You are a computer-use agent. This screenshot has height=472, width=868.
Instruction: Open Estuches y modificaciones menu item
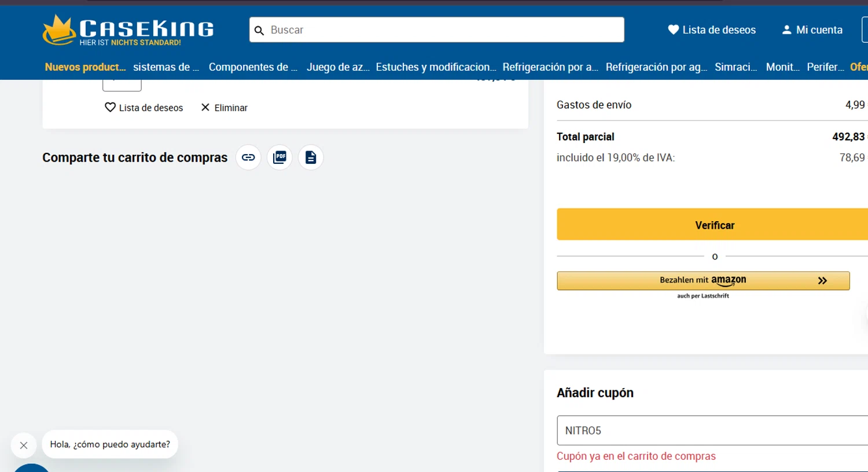click(x=436, y=67)
